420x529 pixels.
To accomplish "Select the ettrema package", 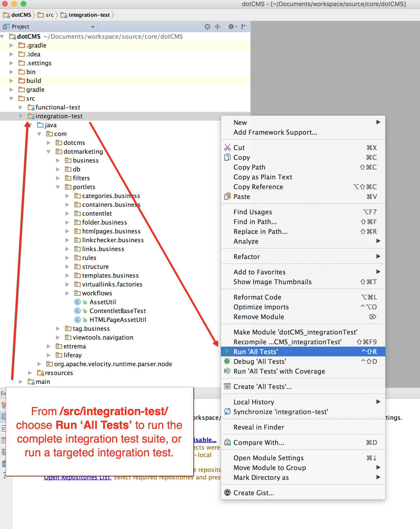I will [x=75, y=346].
